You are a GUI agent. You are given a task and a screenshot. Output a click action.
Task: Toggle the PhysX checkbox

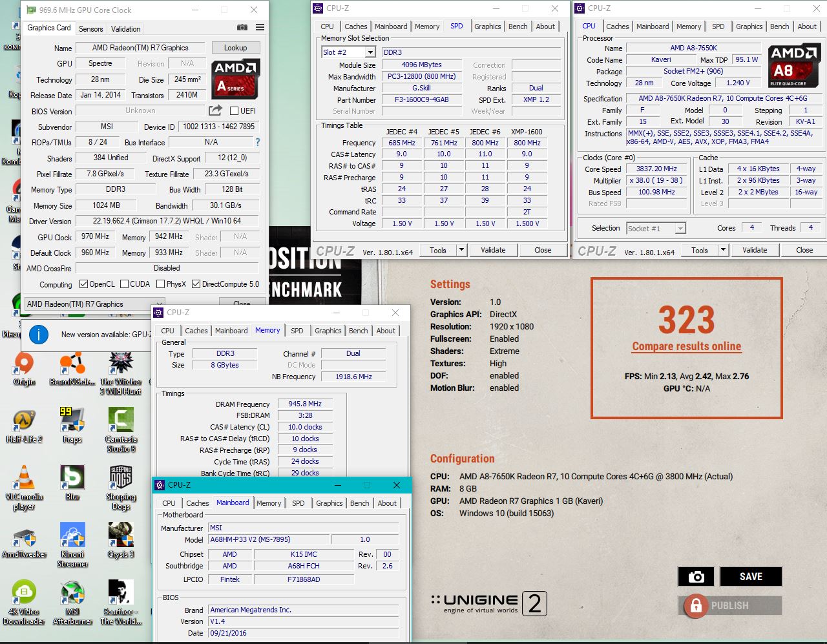click(160, 284)
